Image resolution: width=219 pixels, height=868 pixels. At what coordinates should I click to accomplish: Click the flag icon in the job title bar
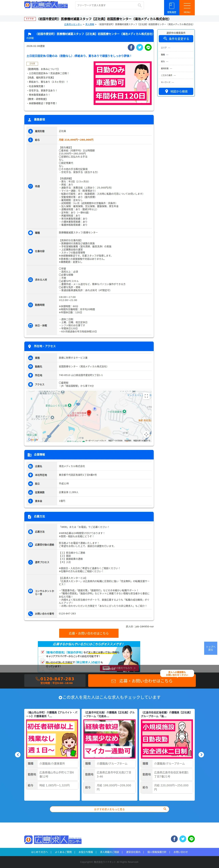tap(29, 34)
